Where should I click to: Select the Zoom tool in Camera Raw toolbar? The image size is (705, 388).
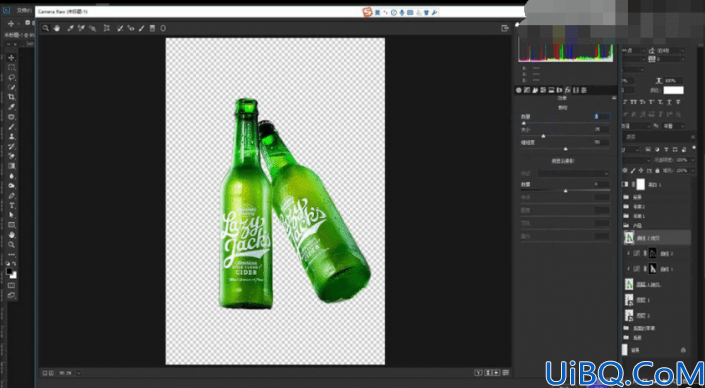click(45, 28)
